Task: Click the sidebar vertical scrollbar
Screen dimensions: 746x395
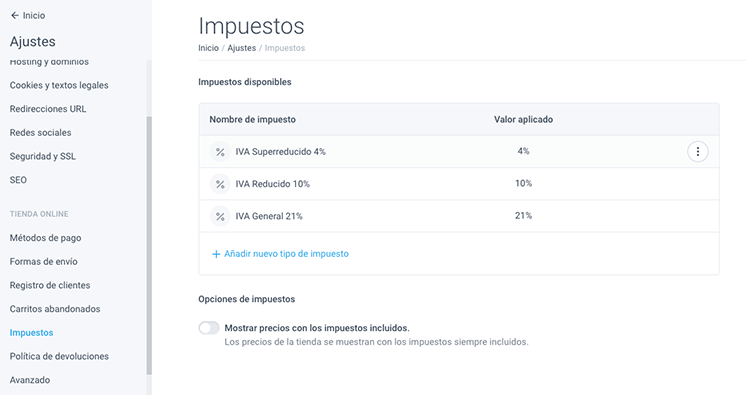Action: pyautogui.click(x=149, y=245)
